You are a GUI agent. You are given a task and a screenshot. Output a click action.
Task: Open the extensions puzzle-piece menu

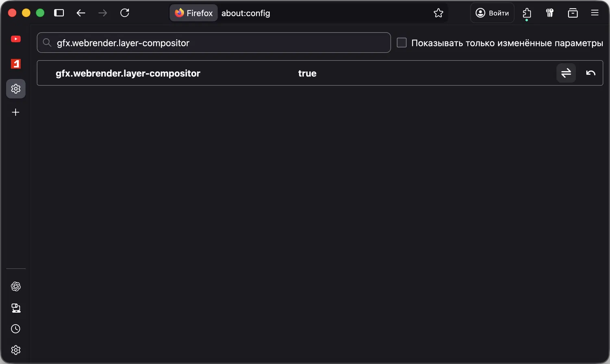click(527, 13)
